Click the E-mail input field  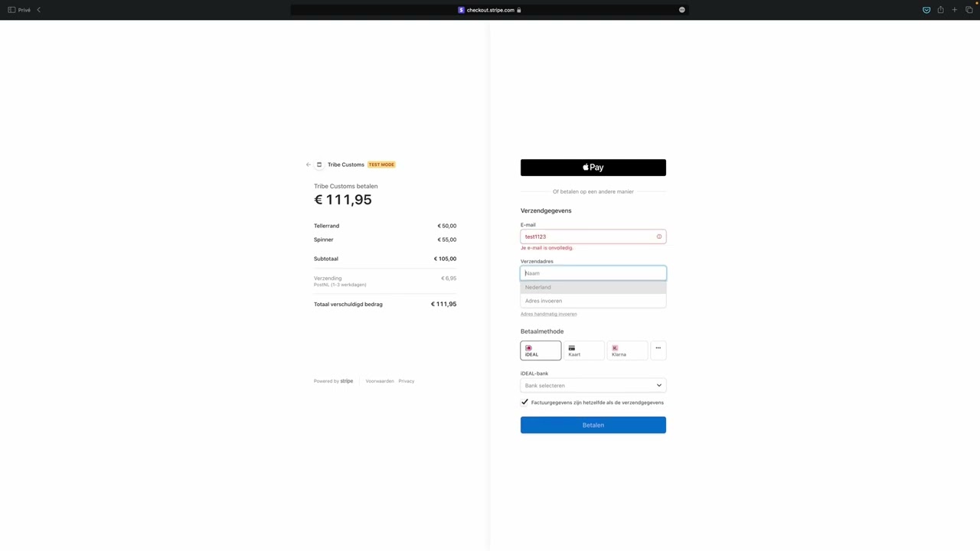[x=586, y=236]
